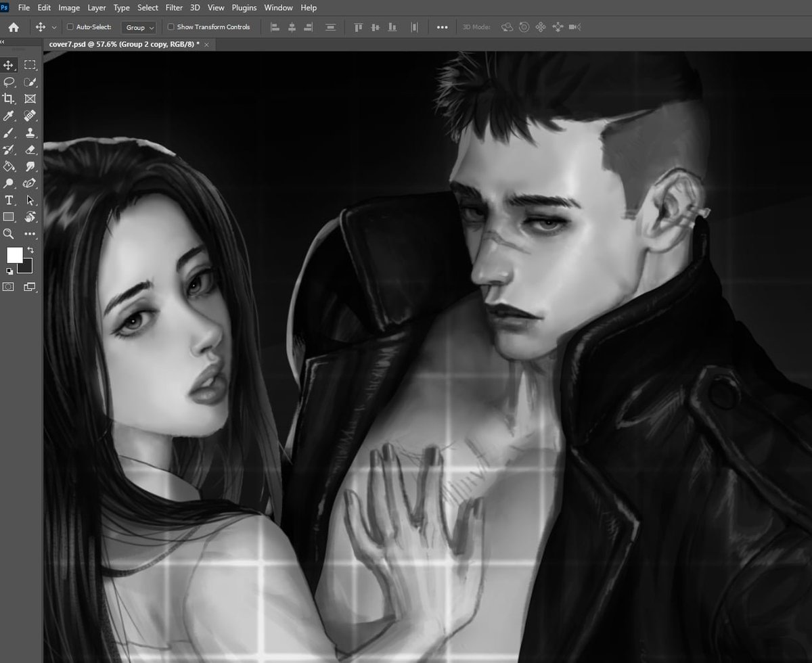
Task: Select the Pen tool
Action: (x=30, y=183)
